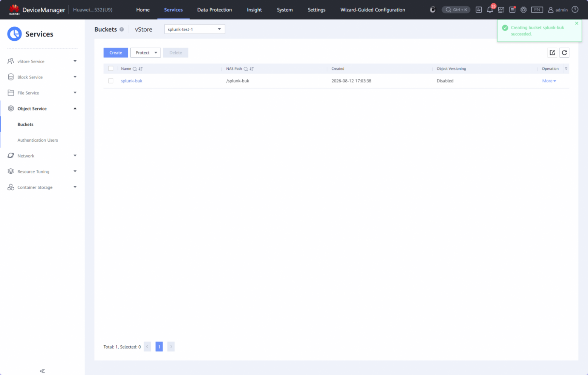588x375 pixels.
Task: Click the File Service folder icon
Action: (x=11, y=93)
